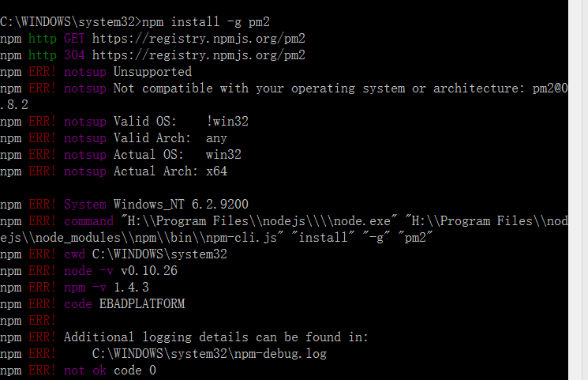
Task: Click the '304' status code
Action: tap(67, 55)
